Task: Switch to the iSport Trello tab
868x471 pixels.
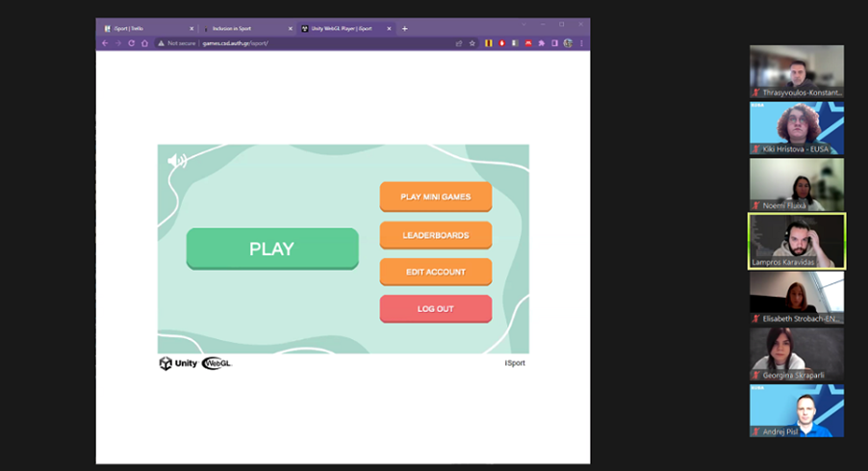Action: coord(144,29)
